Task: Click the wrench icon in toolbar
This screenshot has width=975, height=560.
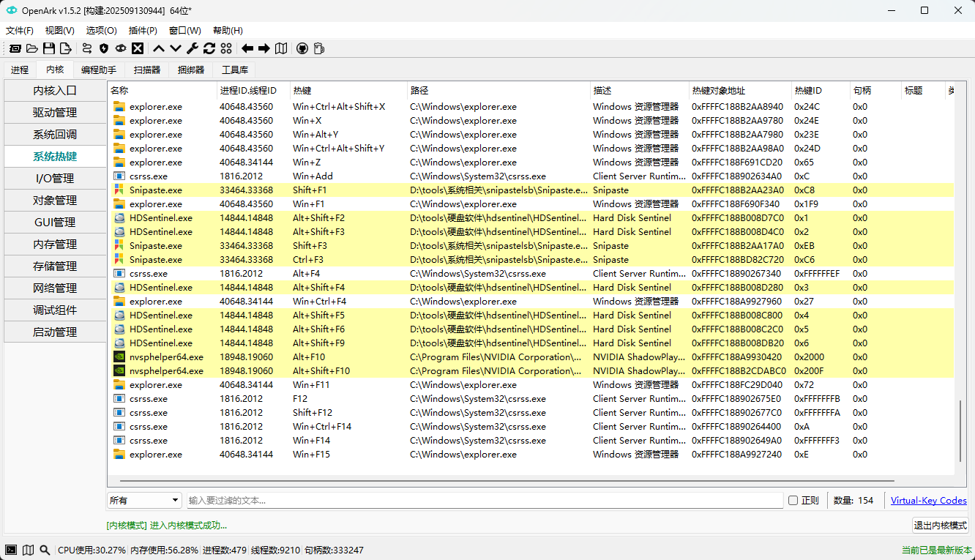Action: (193, 48)
